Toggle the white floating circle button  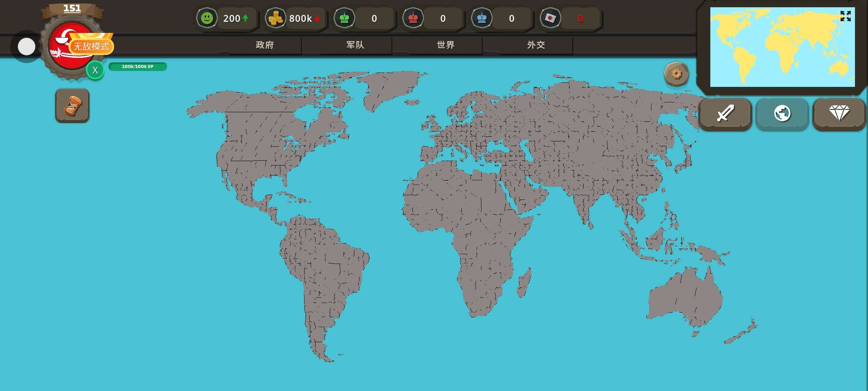(x=26, y=47)
